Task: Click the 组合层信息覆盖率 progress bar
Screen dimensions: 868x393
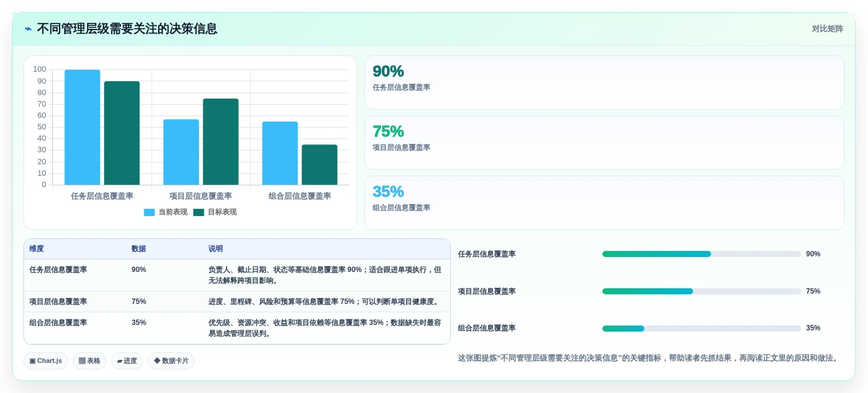Action: (x=701, y=329)
